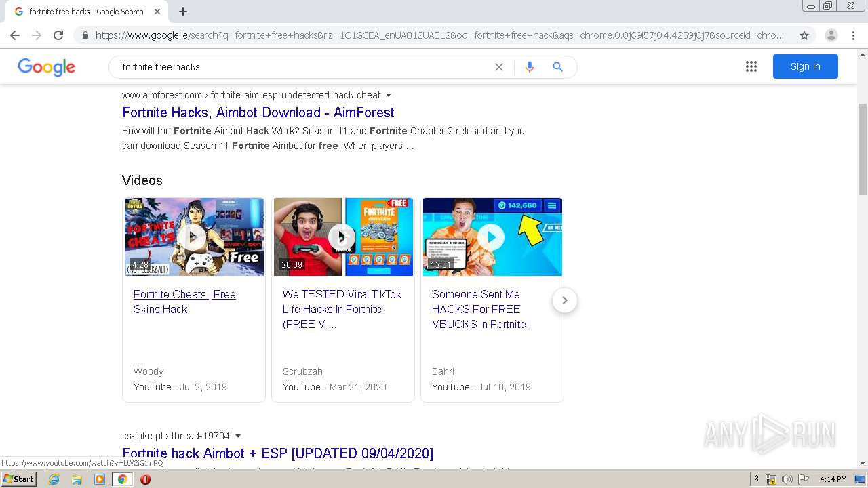Focus the browser address bar

click(x=439, y=35)
